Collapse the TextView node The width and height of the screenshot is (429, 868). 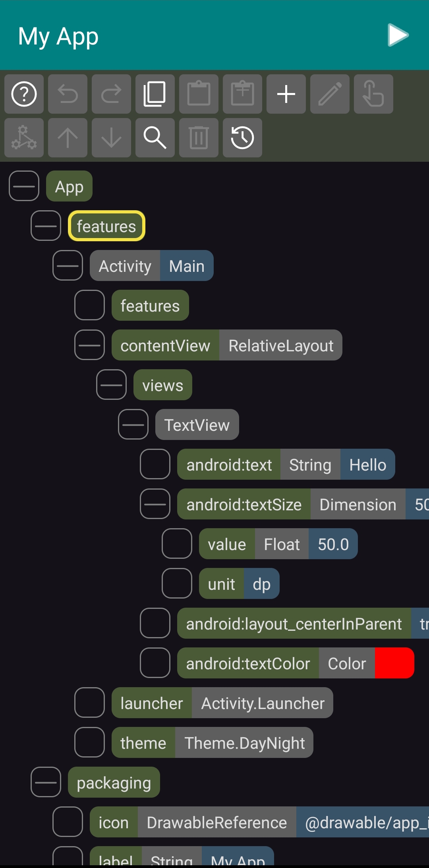click(133, 424)
